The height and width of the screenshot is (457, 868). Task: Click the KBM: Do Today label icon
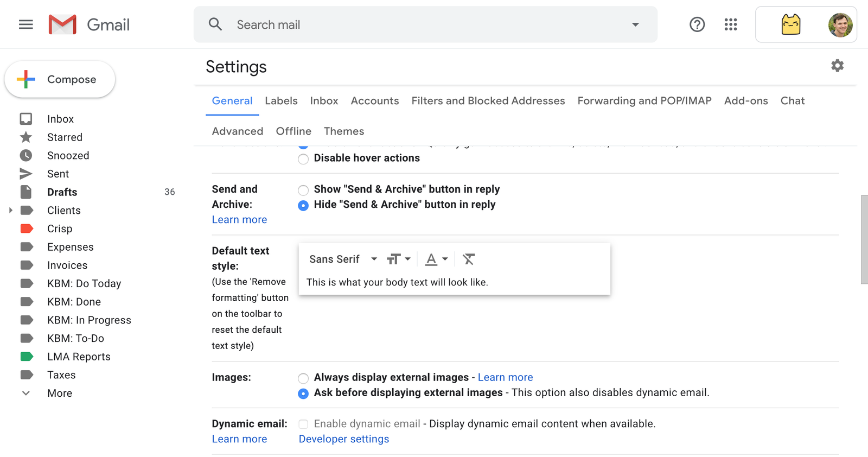click(27, 283)
